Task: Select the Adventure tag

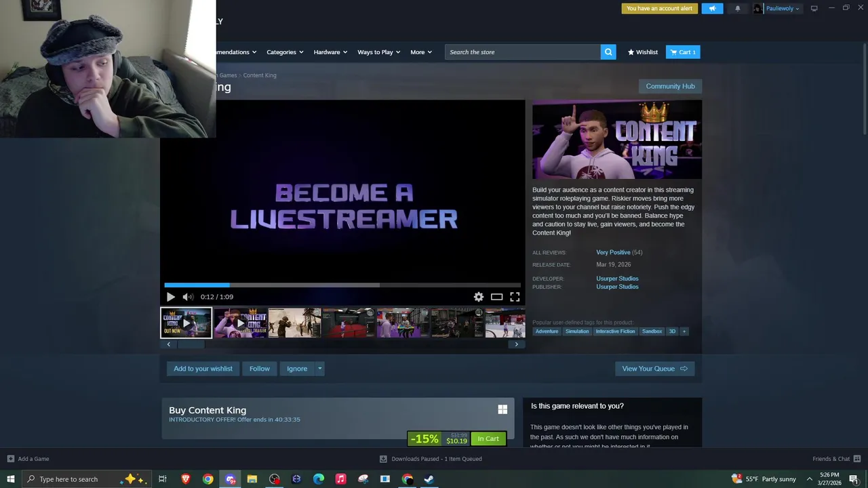Action: point(547,331)
